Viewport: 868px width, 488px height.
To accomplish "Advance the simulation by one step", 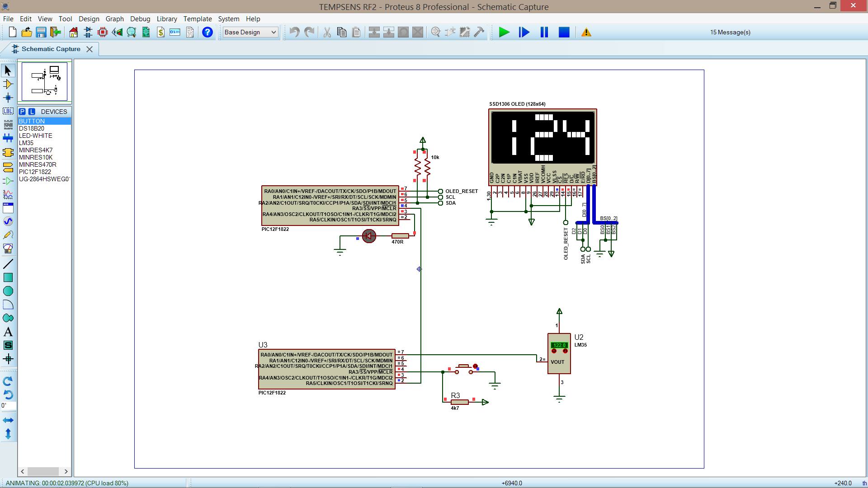I will point(524,32).
